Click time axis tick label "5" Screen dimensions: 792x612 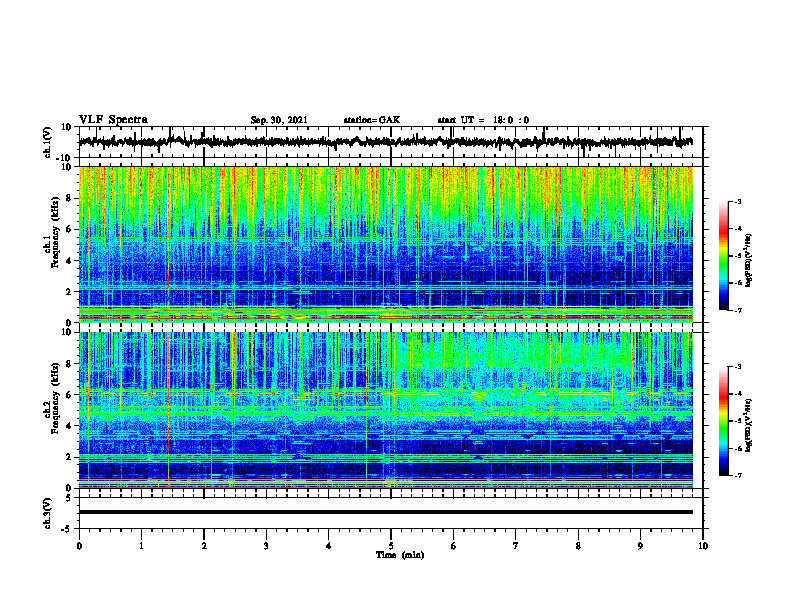[x=391, y=546]
